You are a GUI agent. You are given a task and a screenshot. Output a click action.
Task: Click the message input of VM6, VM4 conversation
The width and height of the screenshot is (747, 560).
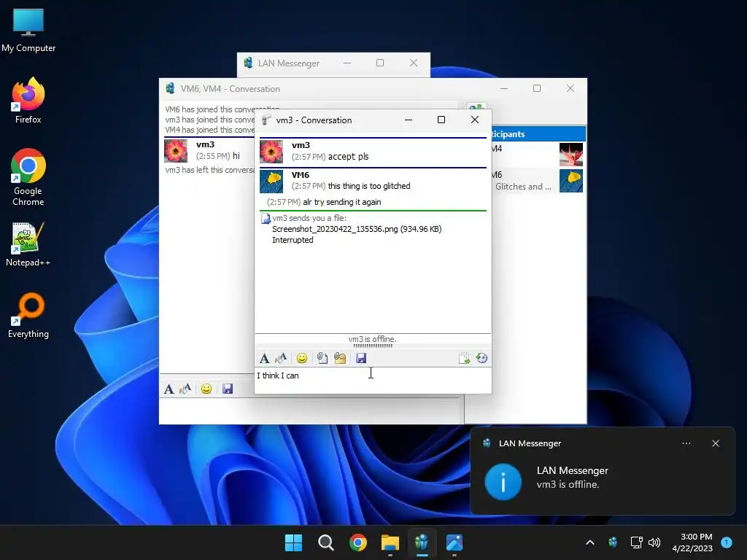tap(310, 411)
